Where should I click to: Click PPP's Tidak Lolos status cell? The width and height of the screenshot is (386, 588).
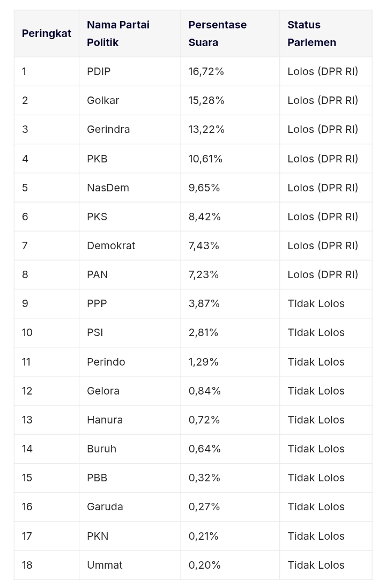pyautogui.click(x=325, y=304)
